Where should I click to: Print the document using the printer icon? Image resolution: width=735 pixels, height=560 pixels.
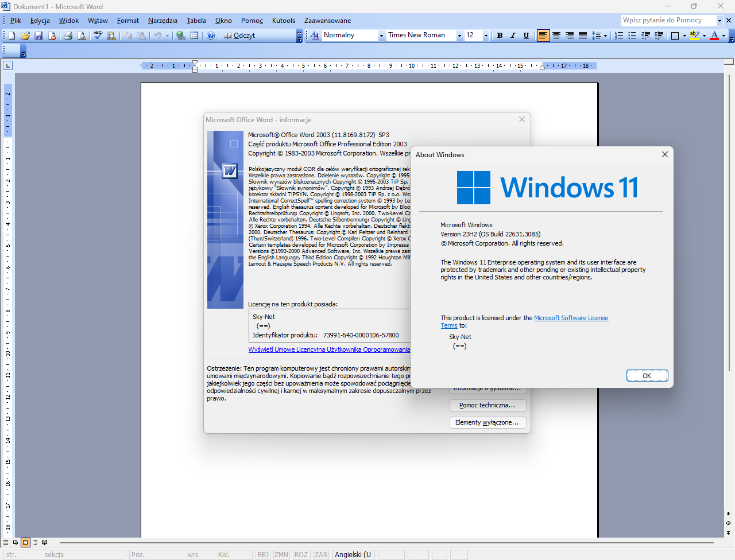[x=68, y=36]
